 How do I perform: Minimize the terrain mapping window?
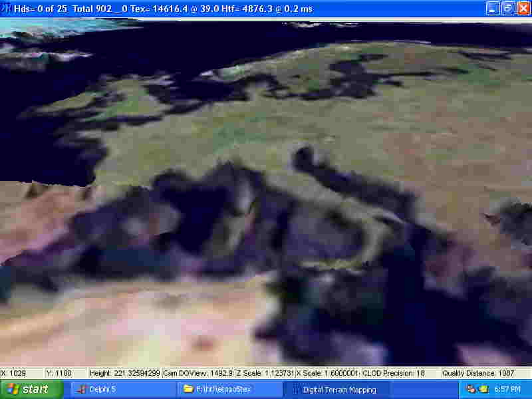point(492,9)
